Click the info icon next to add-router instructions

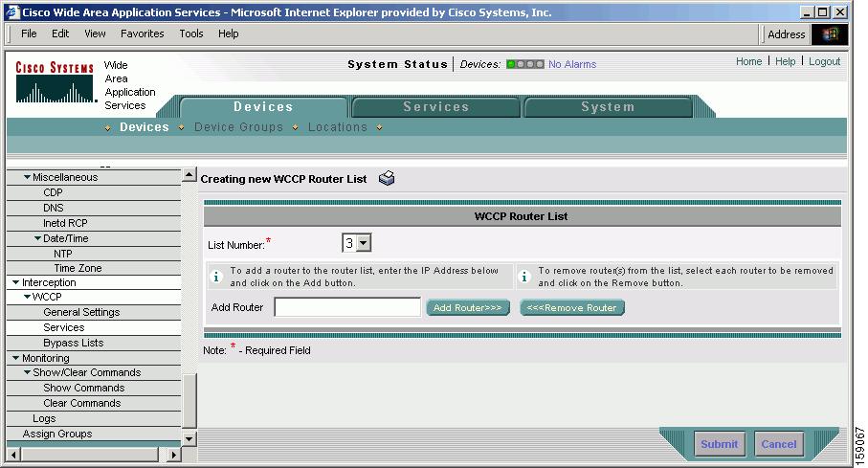pos(216,277)
